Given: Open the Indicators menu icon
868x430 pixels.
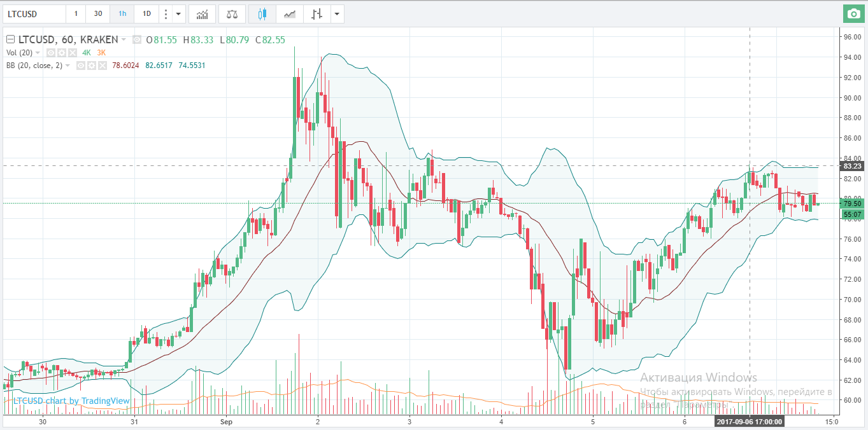Looking at the screenshot, I should (x=202, y=13).
